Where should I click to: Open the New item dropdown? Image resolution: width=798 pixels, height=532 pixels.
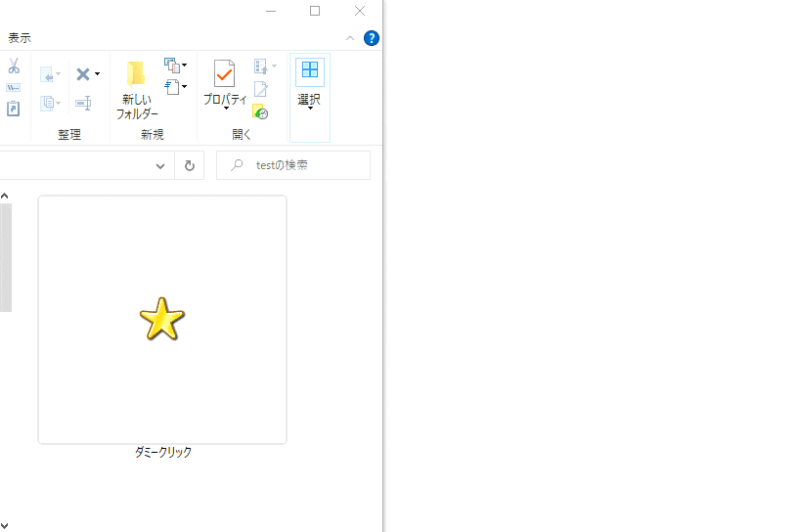[176, 66]
